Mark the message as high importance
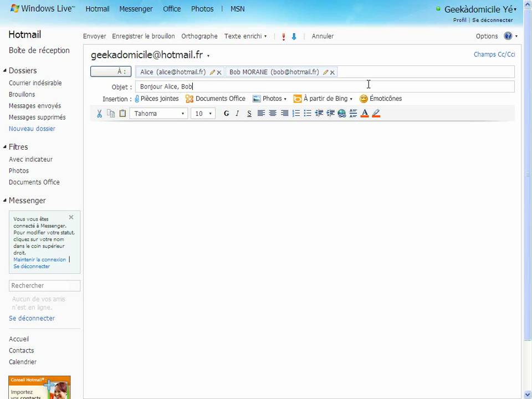This screenshot has height=399, width=532. point(283,36)
